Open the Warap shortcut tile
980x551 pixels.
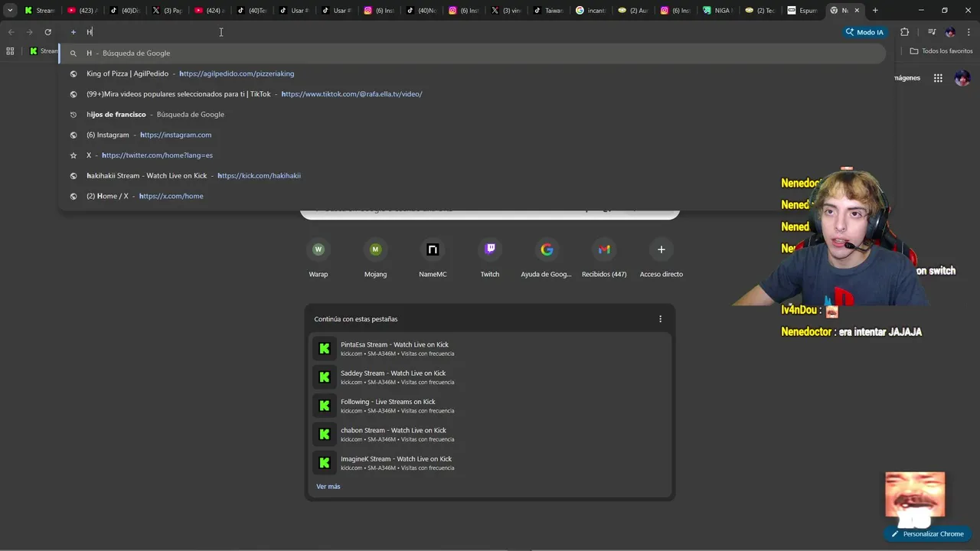tap(318, 258)
